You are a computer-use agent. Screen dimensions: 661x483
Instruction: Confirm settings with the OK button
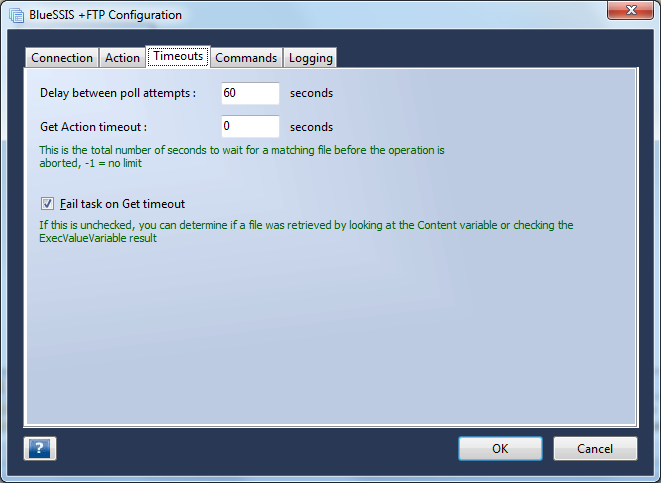click(500, 448)
